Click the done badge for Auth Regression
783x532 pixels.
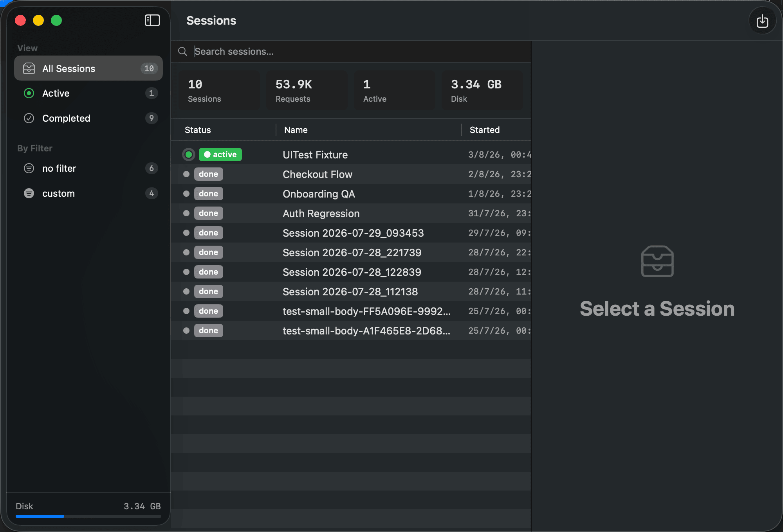pyautogui.click(x=209, y=213)
